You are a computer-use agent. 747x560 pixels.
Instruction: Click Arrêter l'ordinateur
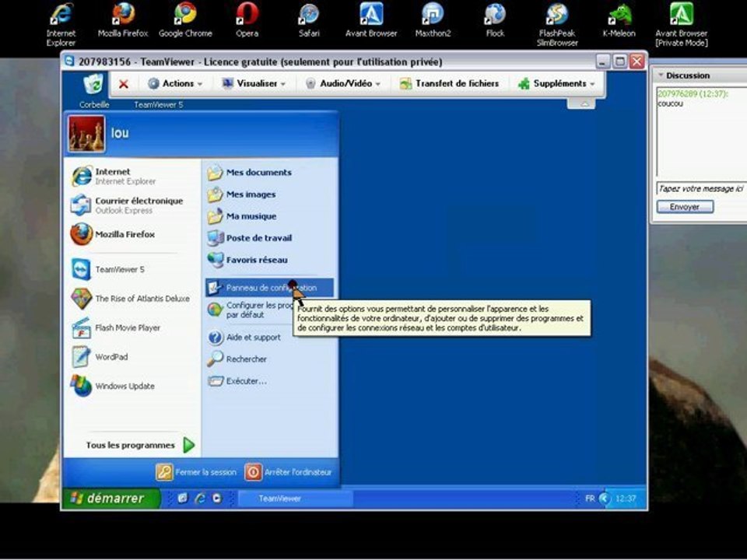(x=288, y=472)
